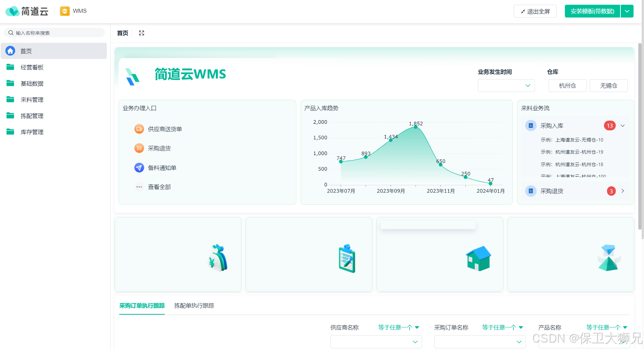Open the 采购订单名称 value select box
The height and width of the screenshot is (349, 644).
pyautogui.click(x=480, y=342)
